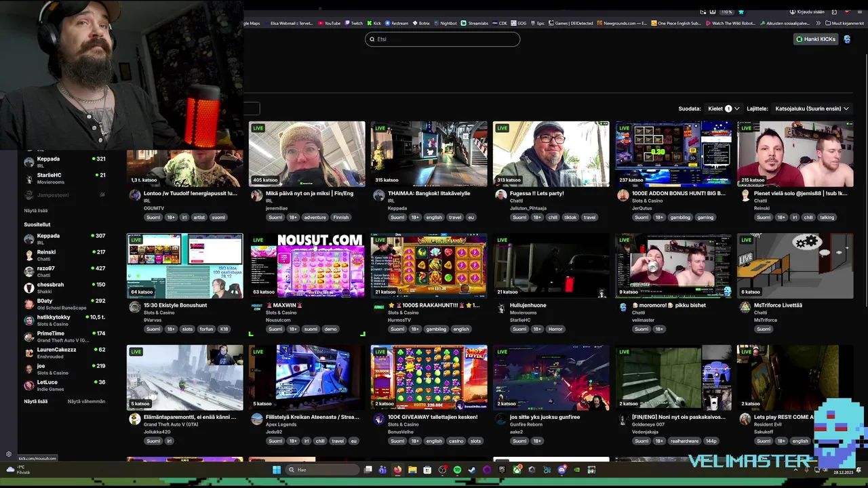Open the Restream bookmark

[x=396, y=23]
